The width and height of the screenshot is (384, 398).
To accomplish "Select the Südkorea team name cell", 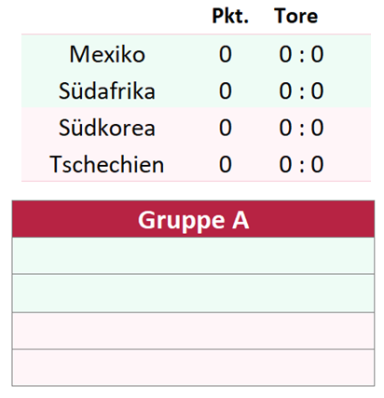I will coord(107,128).
